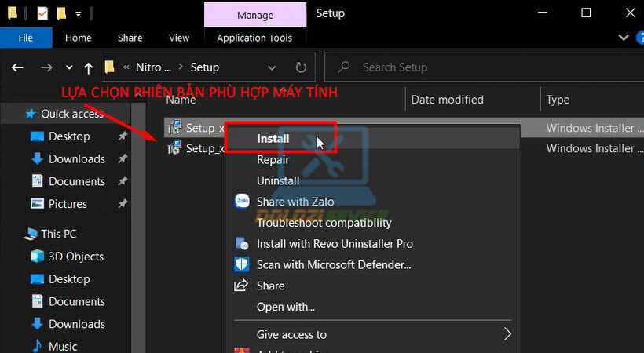Choose Install from the context menu
This screenshot has width=644, height=353.
pos(273,139)
